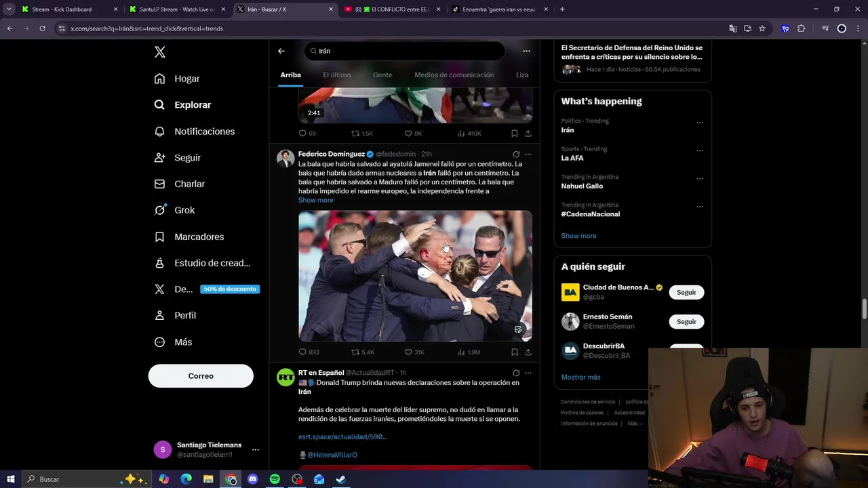Repost the post with 1.5K reposts
This screenshot has height=488, width=868.
click(x=361, y=134)
